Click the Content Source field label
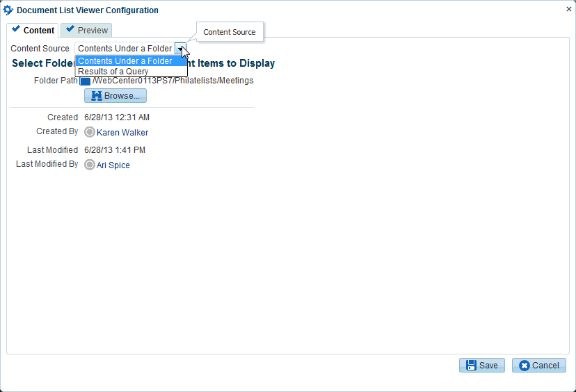The width and height of the screenshot is (576, 392). (x=40, y=49)
